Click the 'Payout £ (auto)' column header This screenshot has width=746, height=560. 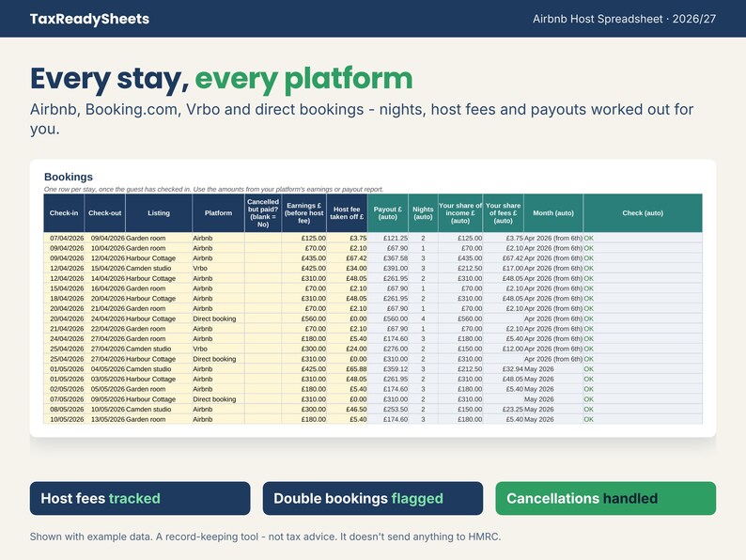[x=388, y=213]
